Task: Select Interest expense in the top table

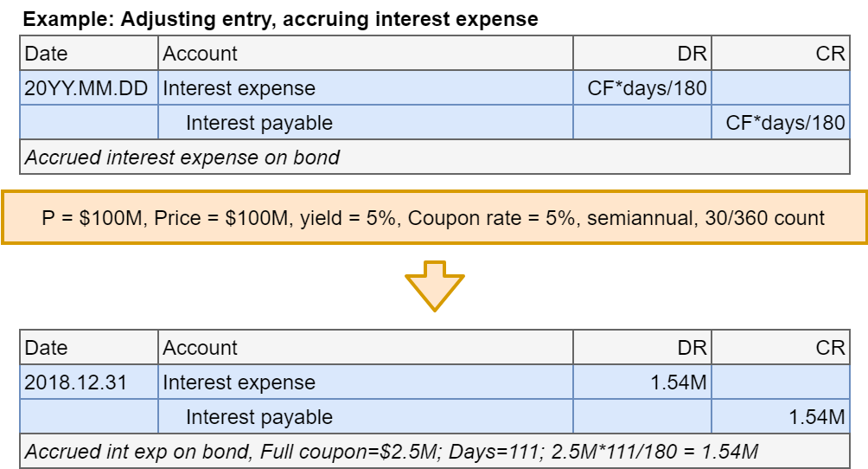Action: click(x=239, y=88)
